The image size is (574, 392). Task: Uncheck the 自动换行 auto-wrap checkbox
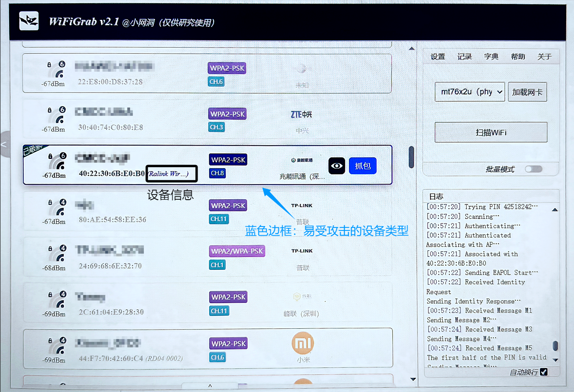click(544, 372)
